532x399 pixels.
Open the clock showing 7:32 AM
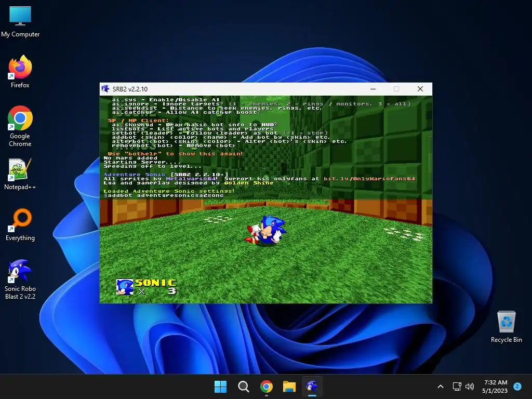point(495,387)
